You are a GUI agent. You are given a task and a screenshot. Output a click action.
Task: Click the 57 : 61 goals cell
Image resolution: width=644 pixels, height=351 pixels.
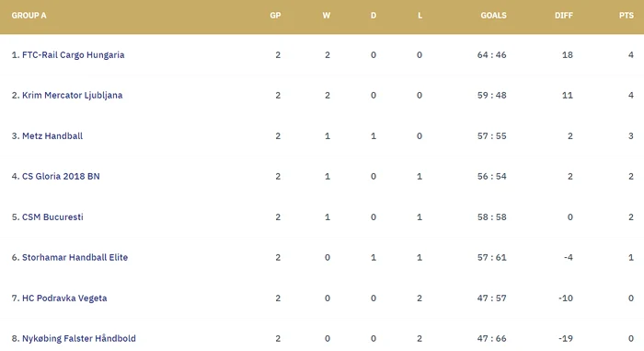tap(491, 257)
